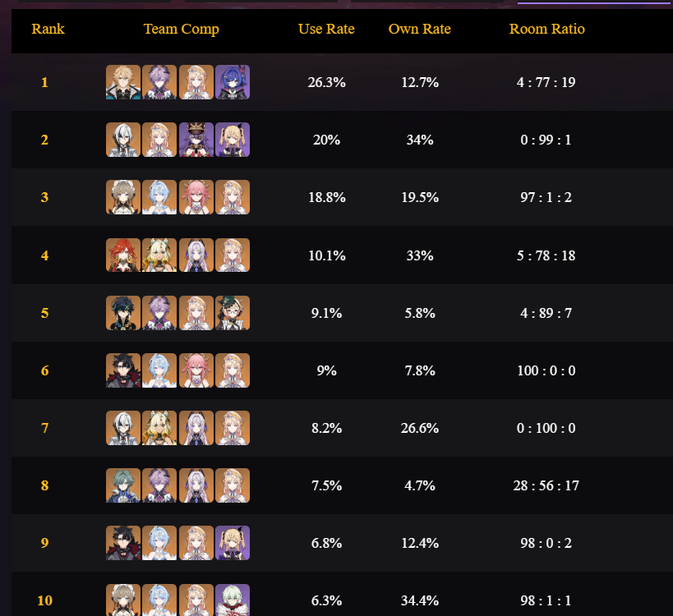Click the maid-headband character in rank 3 team
Image resolution: width=673 pixels, height=616 pixels.
tap(123, 197)
